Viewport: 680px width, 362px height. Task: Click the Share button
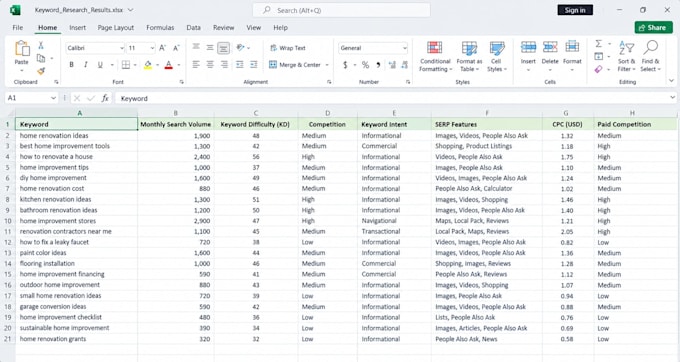click(x=654, y=27)
